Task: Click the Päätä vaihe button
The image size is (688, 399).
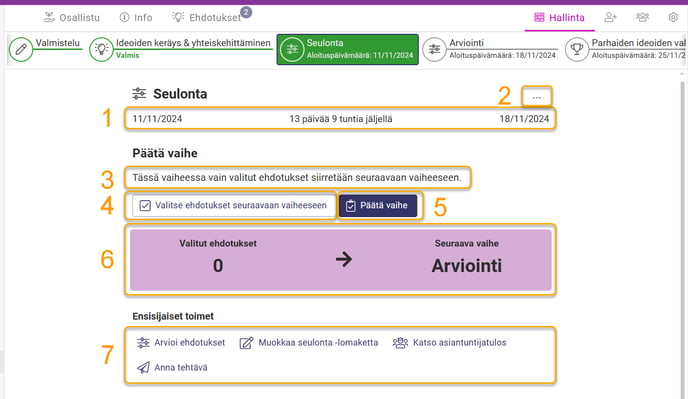Action: [x=378, y=205]
